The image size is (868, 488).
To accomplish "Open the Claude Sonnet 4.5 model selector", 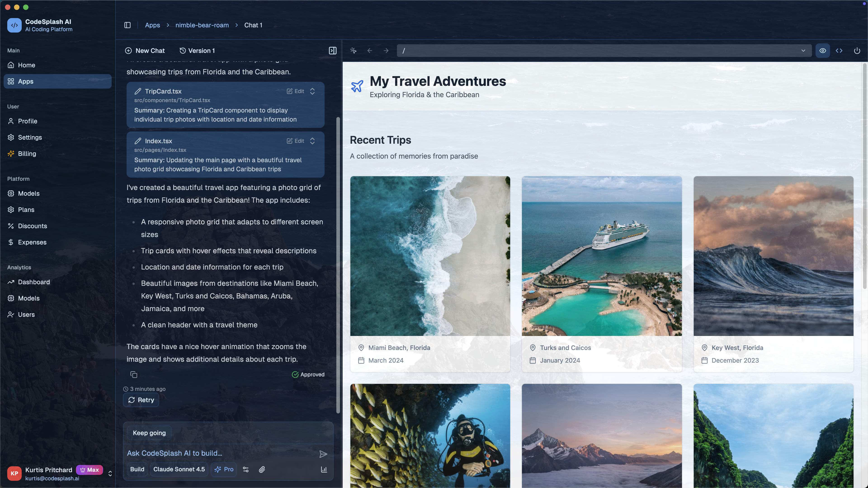I will click(179, 469).
